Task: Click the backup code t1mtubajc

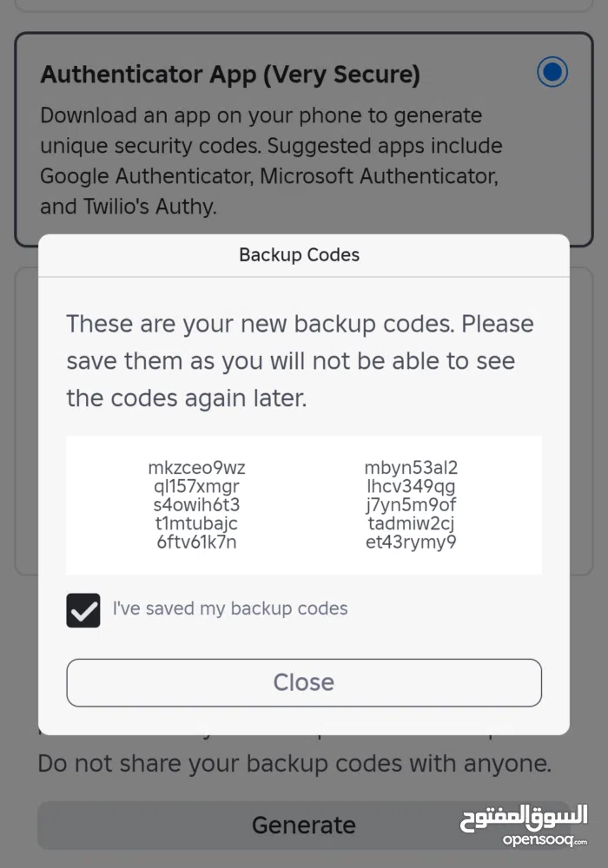Action: coord(196,523)
